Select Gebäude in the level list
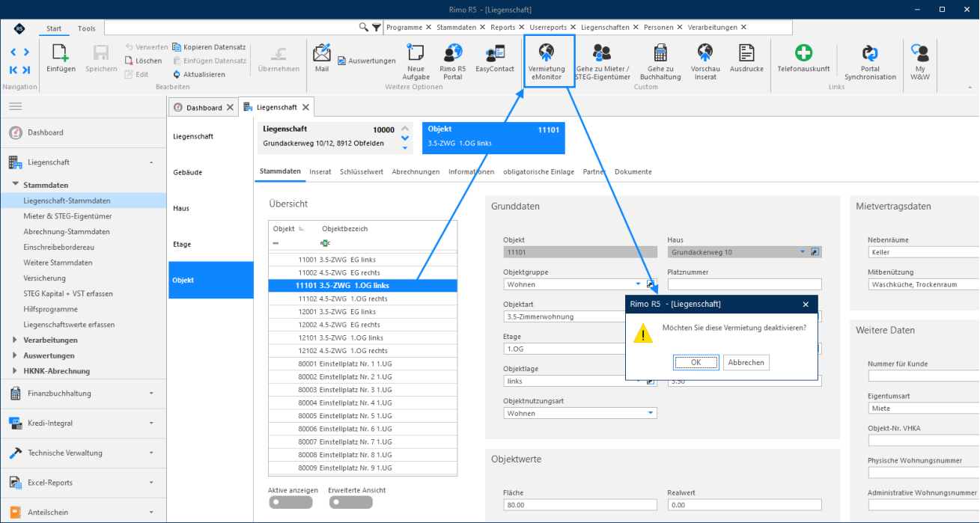 [188, 172]
